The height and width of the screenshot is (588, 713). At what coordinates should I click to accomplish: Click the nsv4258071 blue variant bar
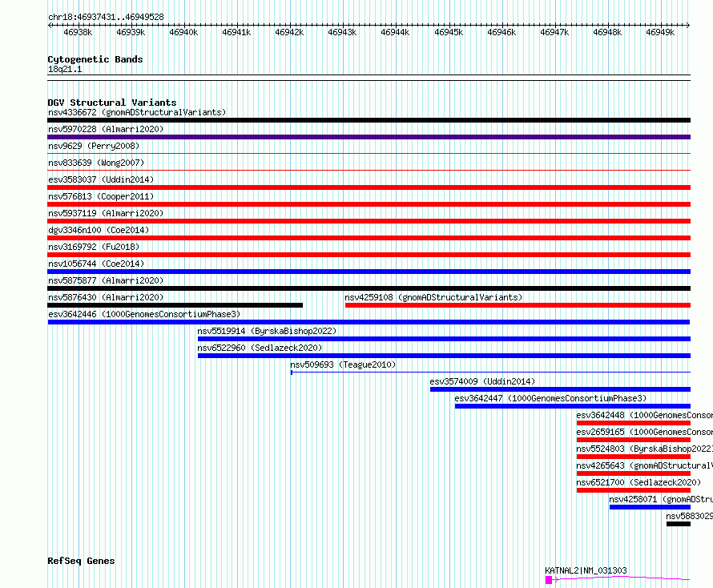[x=650, y=507]
